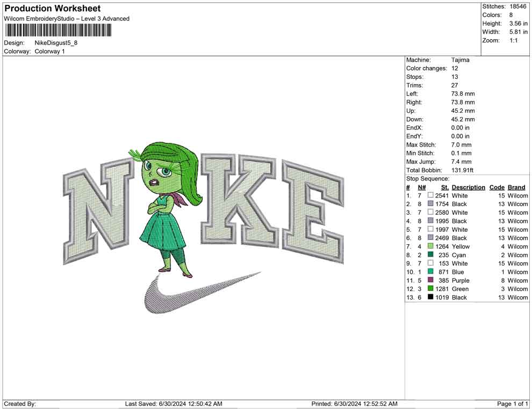
Task: Click the 'Colorway 1' value
Action: (x=49, y=52)
